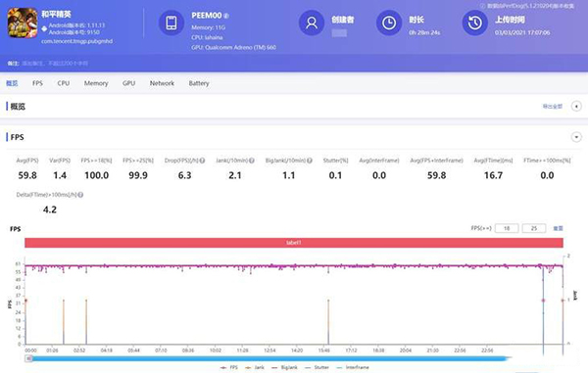
Task: Click the game app thumbnail icon
Action: (x=23, y=23)
